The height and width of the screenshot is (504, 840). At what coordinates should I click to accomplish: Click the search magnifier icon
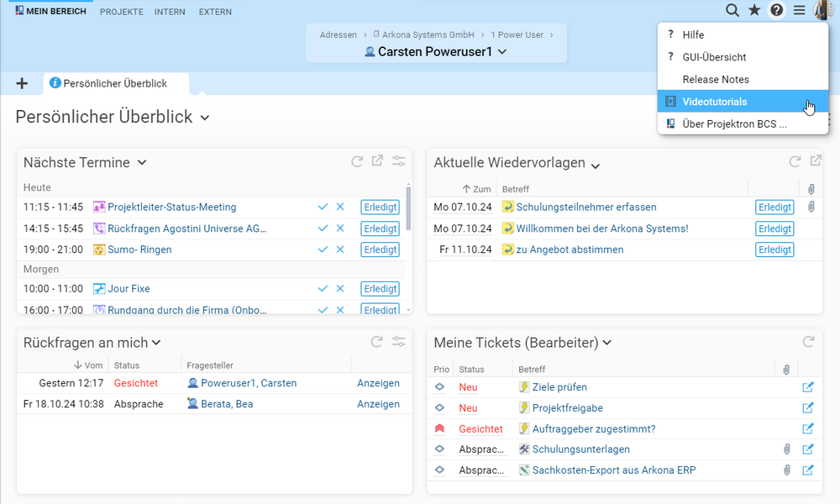(x=732, y=11)
